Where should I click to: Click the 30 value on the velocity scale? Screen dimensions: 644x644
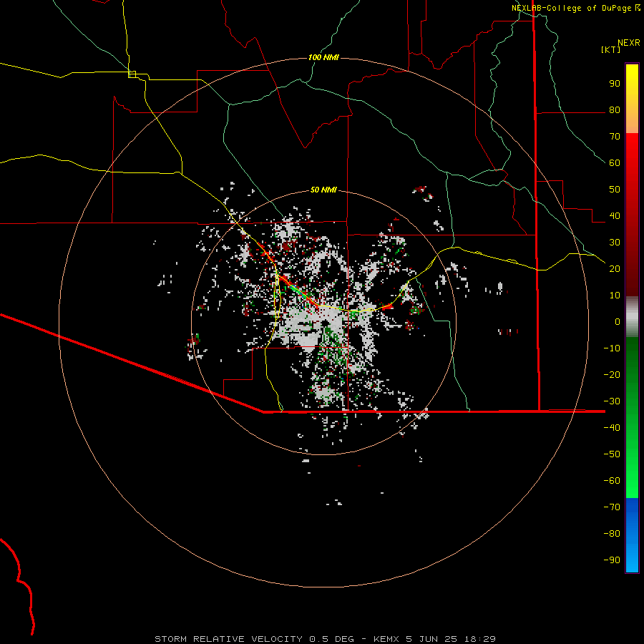point(615,243)
